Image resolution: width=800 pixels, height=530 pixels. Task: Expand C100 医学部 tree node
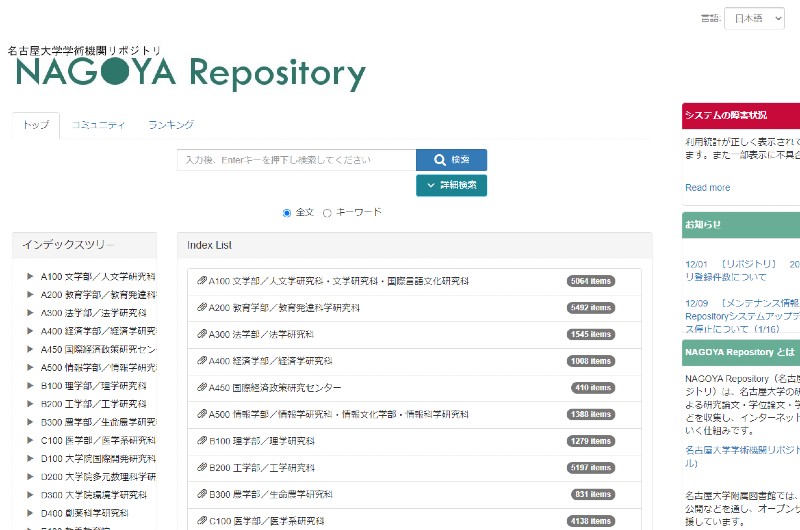click(30, 440)
